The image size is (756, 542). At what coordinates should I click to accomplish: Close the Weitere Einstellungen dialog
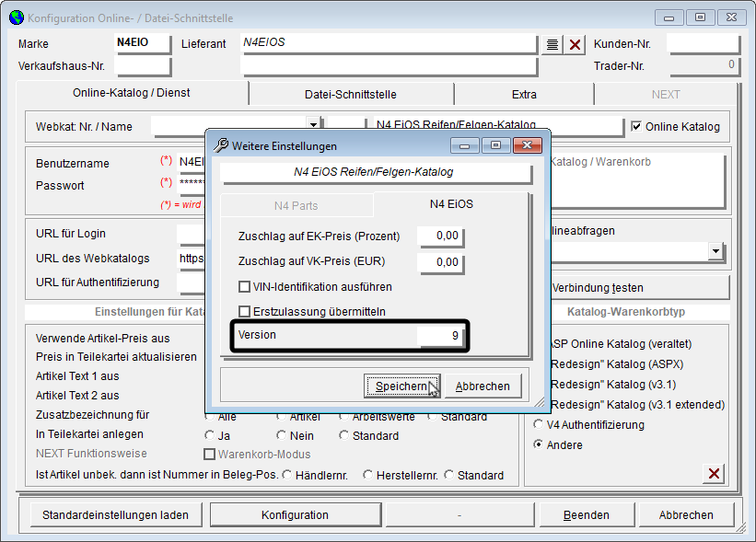coord(527,145)
